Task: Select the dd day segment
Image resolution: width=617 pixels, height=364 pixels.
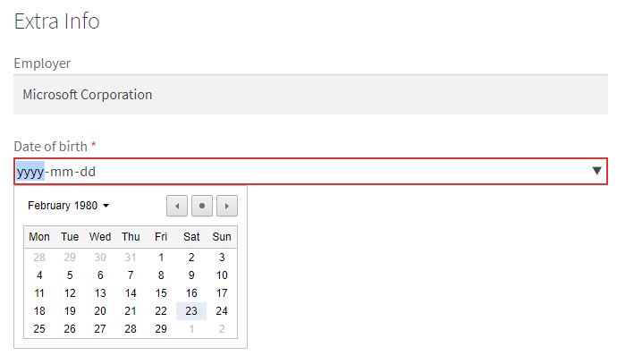Action: 88,172
